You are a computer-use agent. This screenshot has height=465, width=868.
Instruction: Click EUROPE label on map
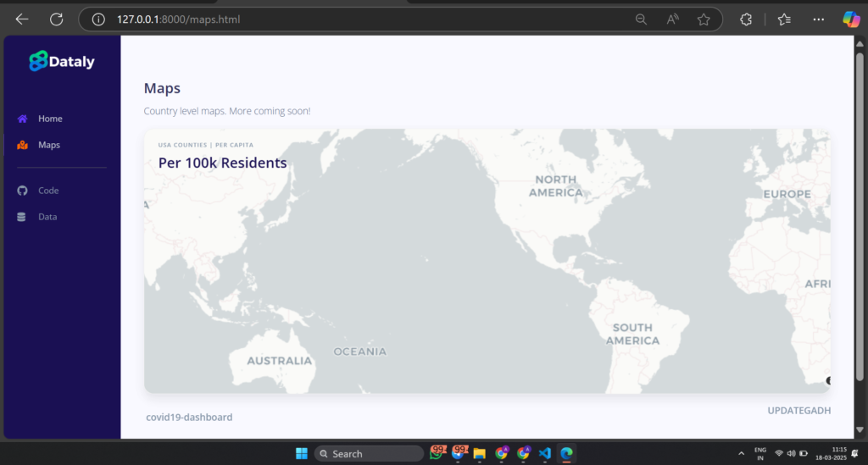[x=787, y=194]
